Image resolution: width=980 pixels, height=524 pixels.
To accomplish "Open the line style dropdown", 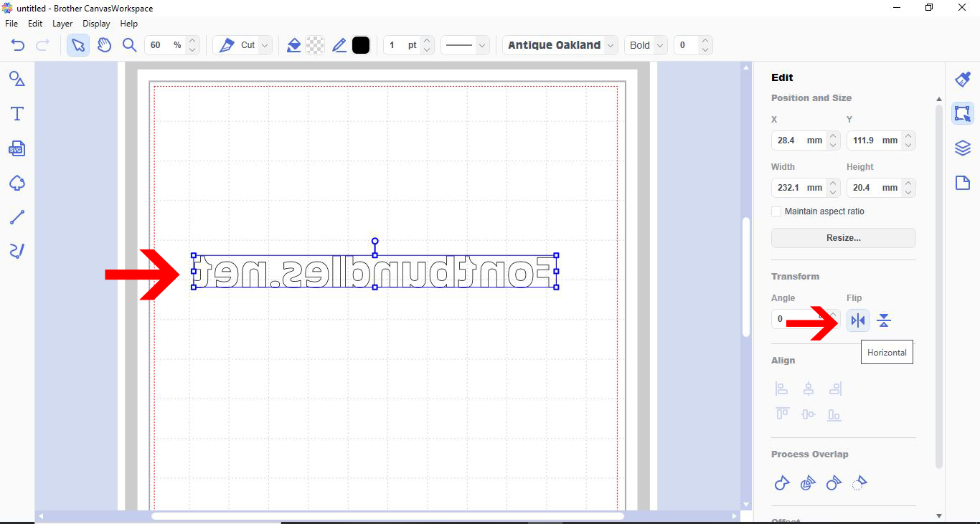I will pyautogui.click(x=465, y=45).
